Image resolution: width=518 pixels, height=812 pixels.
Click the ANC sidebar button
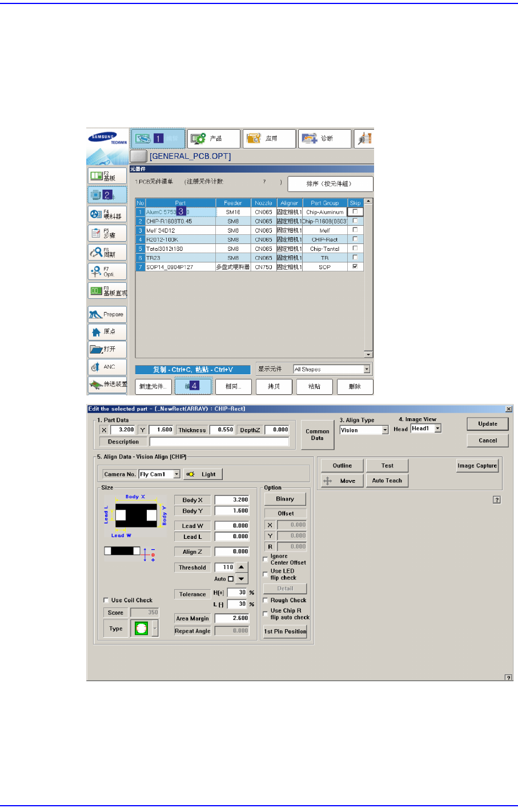click(x=107, y=367)
